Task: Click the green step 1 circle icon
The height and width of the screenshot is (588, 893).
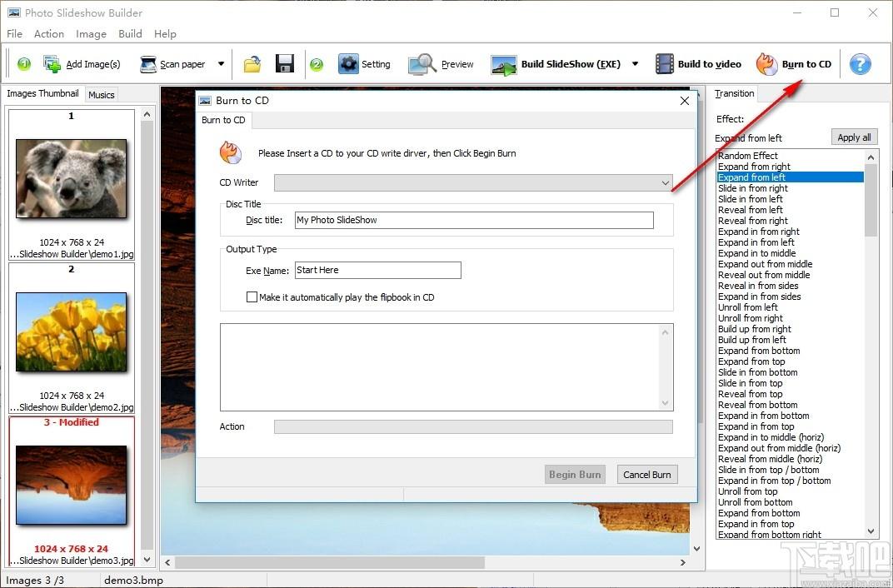Action: (x=24, y=64)
